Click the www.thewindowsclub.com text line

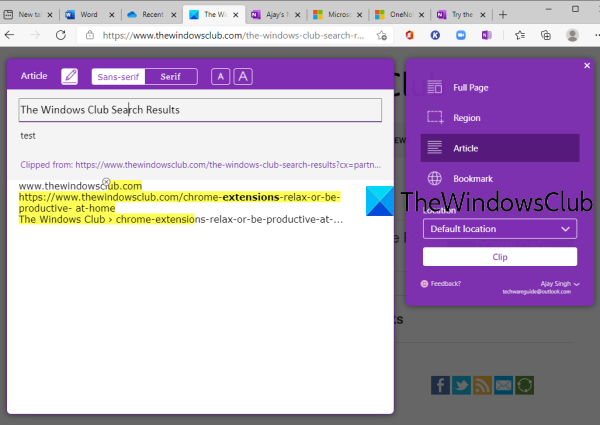(80, 186)
